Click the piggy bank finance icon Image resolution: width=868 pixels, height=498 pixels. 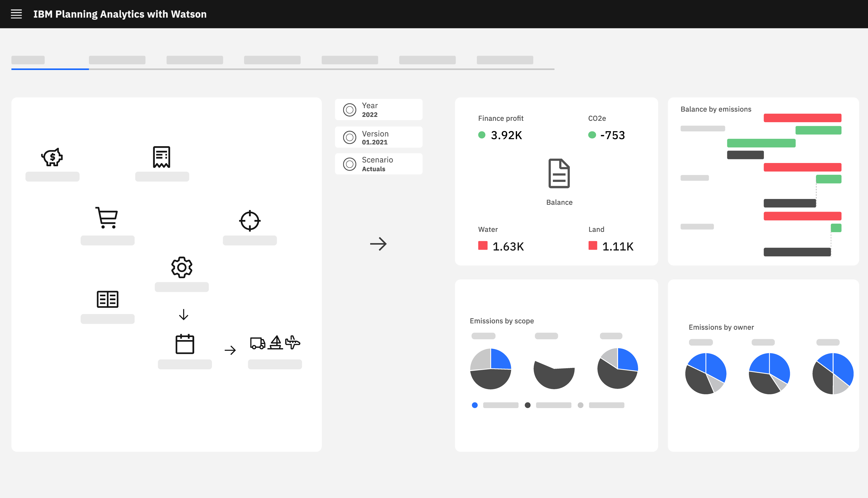52,157
